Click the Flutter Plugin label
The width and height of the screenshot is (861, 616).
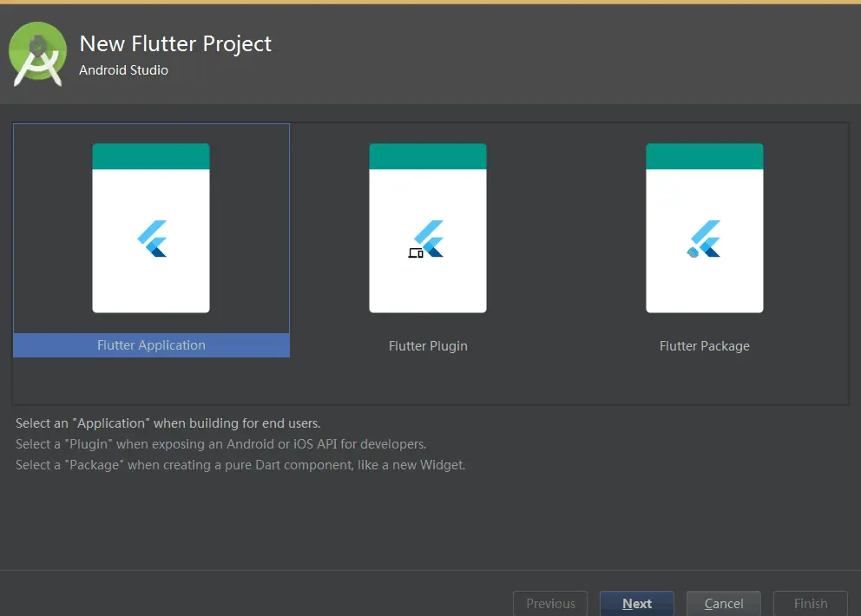click(428, 346)
